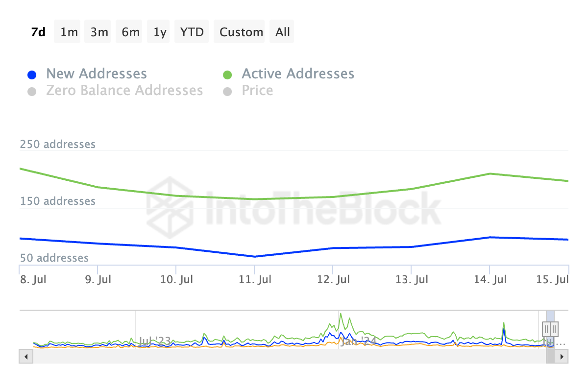Show All historical data

(x=283, y=32)
